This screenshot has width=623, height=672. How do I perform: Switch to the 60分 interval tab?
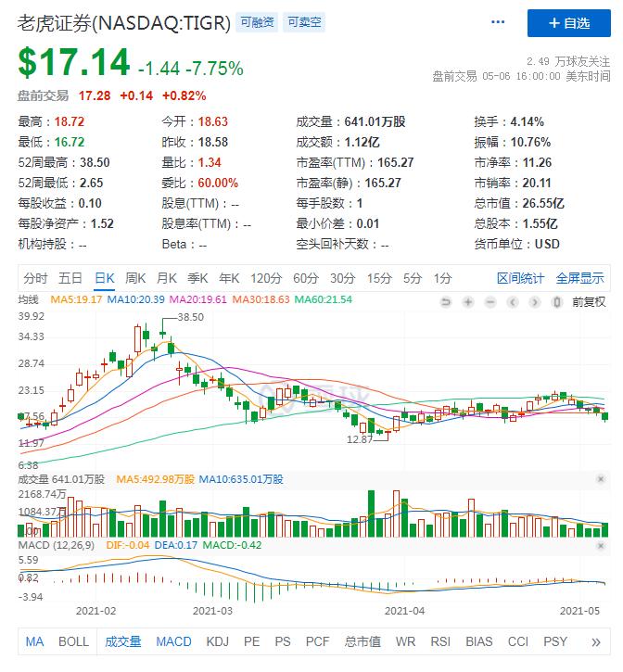pos(306,279)
